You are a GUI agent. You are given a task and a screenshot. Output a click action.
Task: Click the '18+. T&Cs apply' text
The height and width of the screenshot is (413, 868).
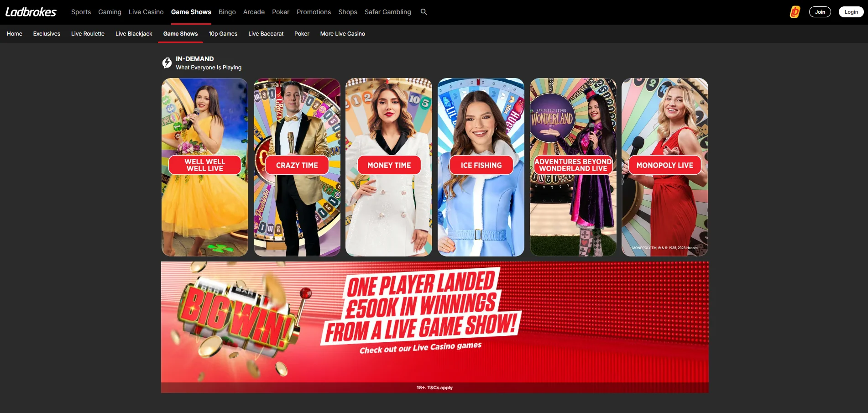pyautogui.click(x=434, y=387)
